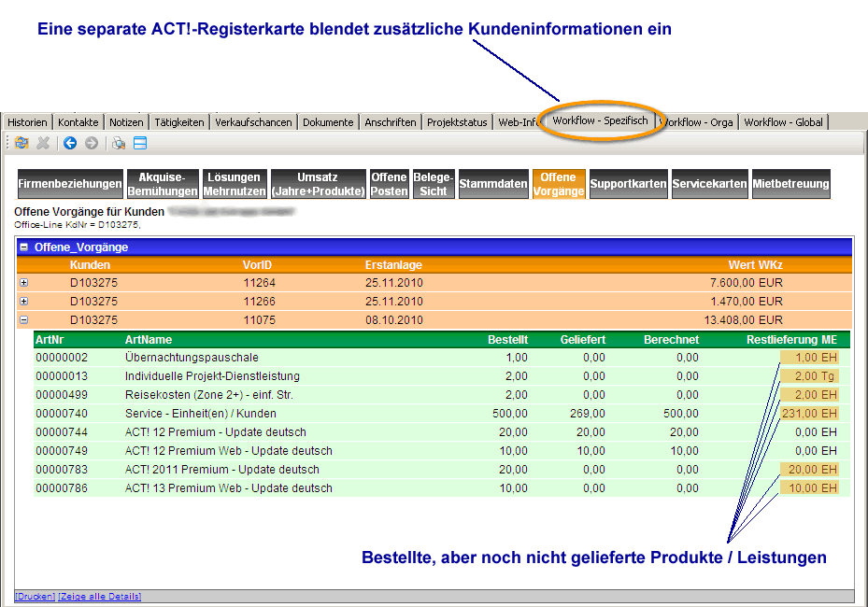Open the Akquise-Bemühungen view
Screen dimensions: 868x607
pos(163,184)
